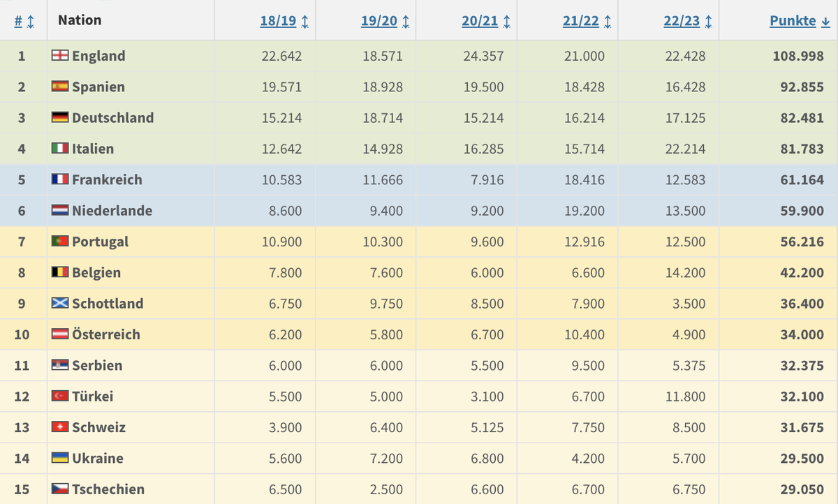Click Belgien's 22/23 value 14.200
The image size is (838, 504).
(x=686, y=272)
